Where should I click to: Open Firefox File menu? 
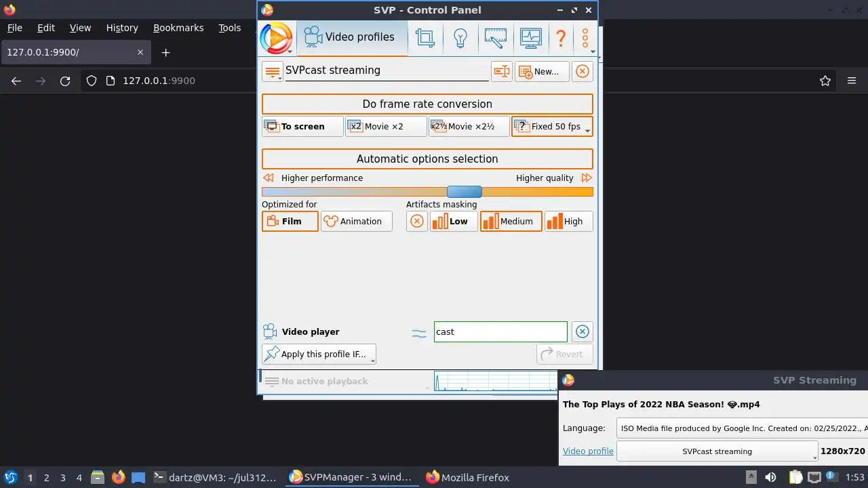pyautogui.click(x=14, y=28)
